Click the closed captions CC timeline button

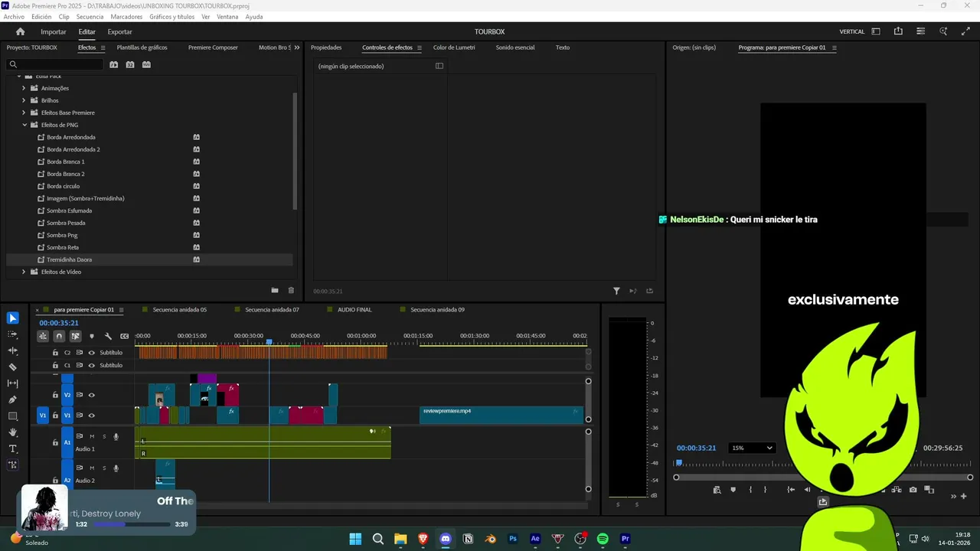(x=124, y=336)
